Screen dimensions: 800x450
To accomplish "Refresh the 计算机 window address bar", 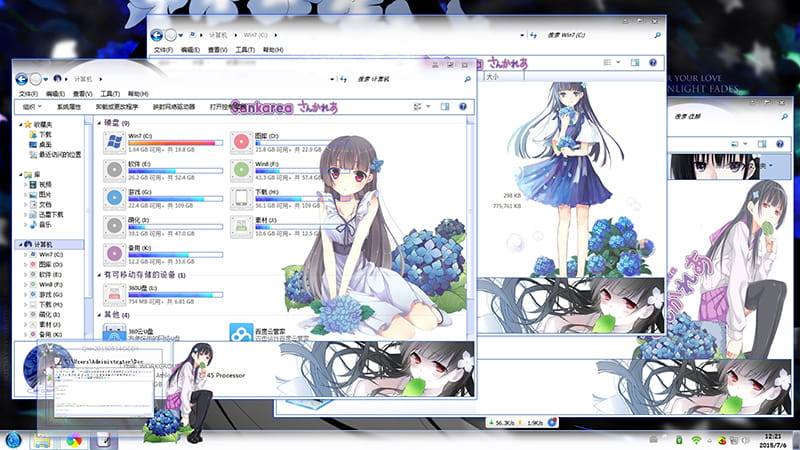I will point(344,79).
